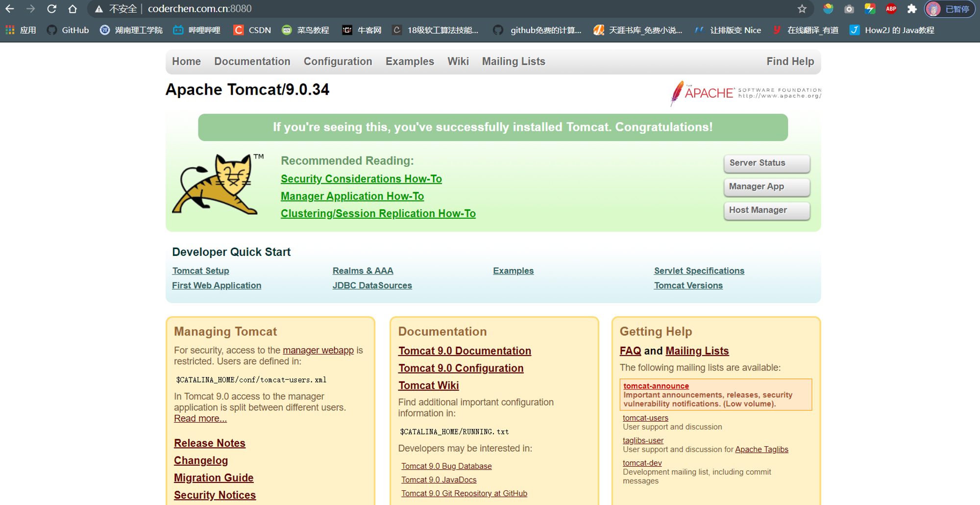
Task: Click the Read more... link
Action: (200, 418)
